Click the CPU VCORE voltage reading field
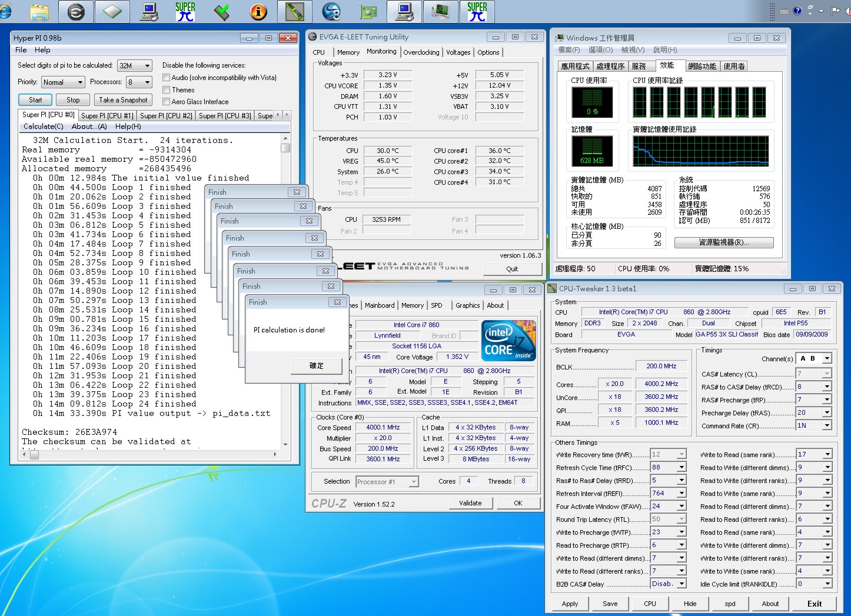This screenshot has height=616, width=851. [x=388, y=85]
